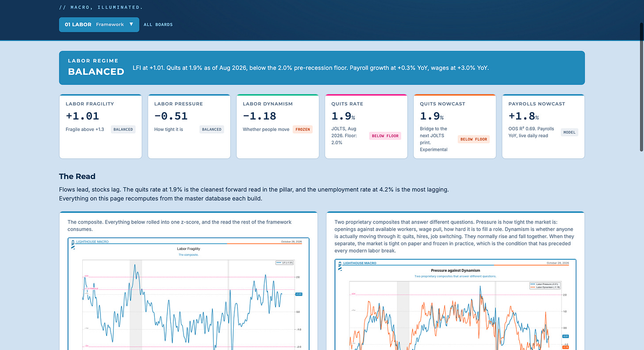Image resolution: width=644 pixels, height=350 pixels.
Task: Click the blue -0.51 axis tag on Pressure chart
Action: tap(565, 336)
